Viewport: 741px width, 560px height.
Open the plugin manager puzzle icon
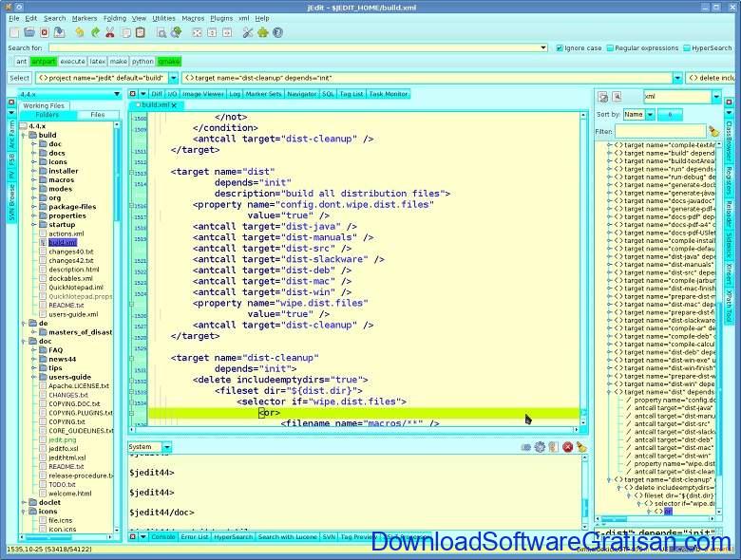[x=263, y=32]
